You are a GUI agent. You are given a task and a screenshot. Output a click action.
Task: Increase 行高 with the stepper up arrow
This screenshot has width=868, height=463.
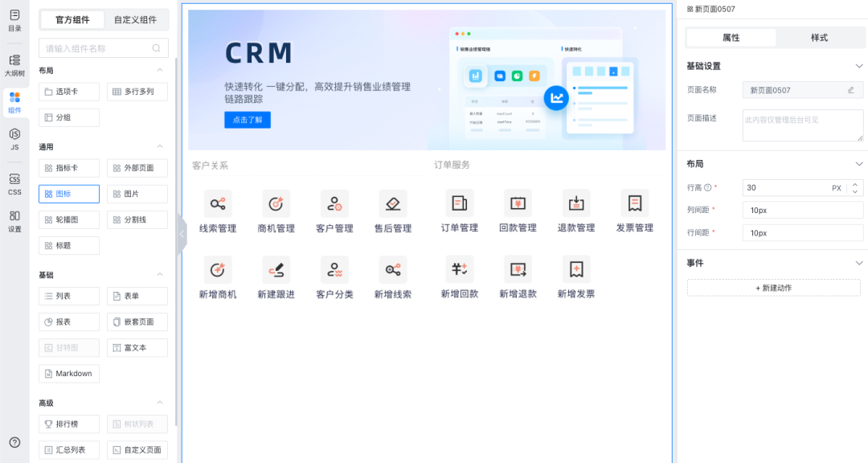click(x=855, y=184)
